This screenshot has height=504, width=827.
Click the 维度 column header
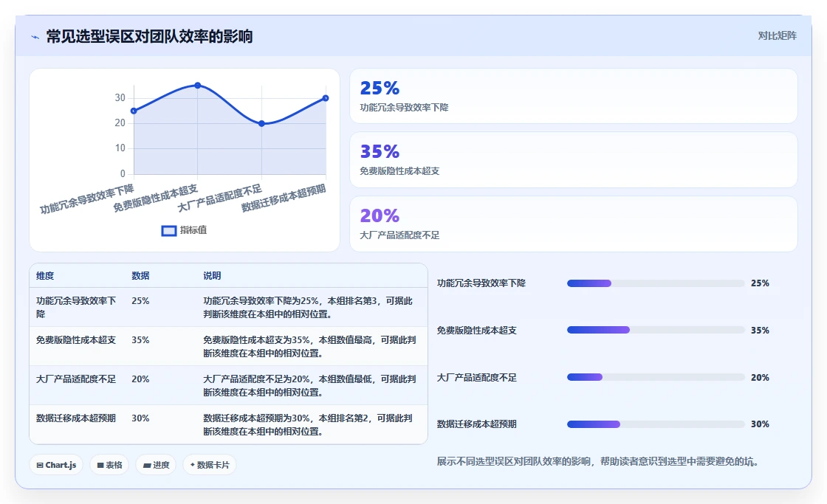(45, 276)
